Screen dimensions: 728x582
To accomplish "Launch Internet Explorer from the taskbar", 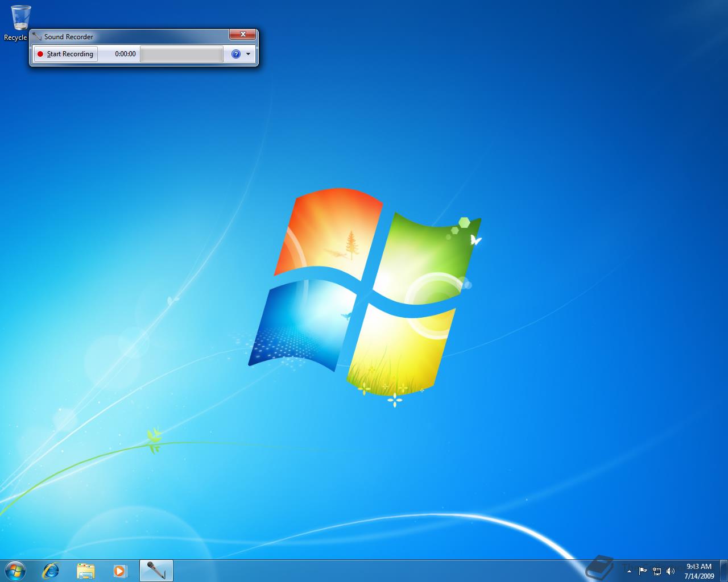I will pos(51,570).
